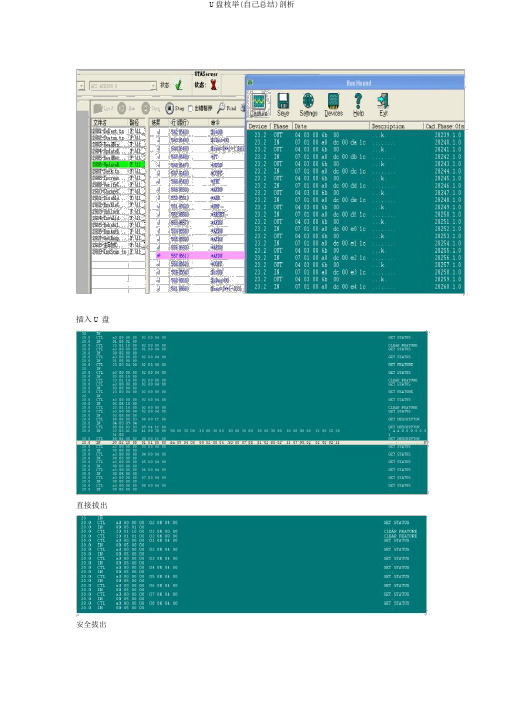Click the red status icon under UTAServer
Screen dimensions: 505x714
tap(213, 85)
